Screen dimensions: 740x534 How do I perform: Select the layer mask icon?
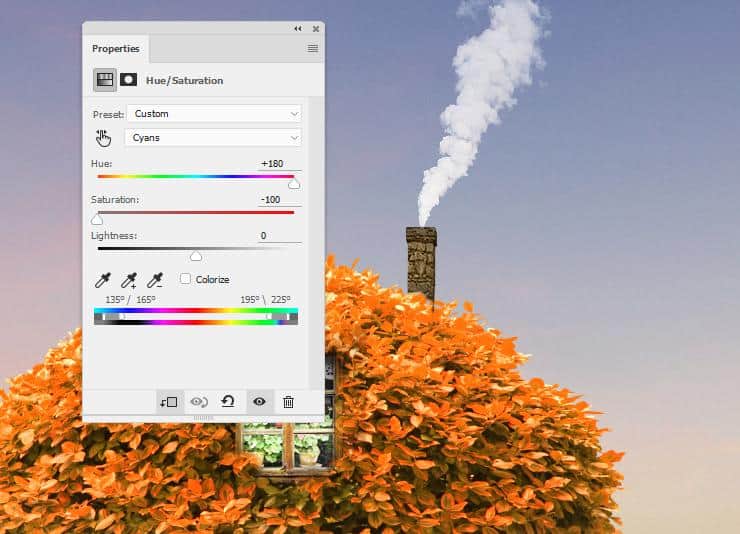(x=128, y=80)
